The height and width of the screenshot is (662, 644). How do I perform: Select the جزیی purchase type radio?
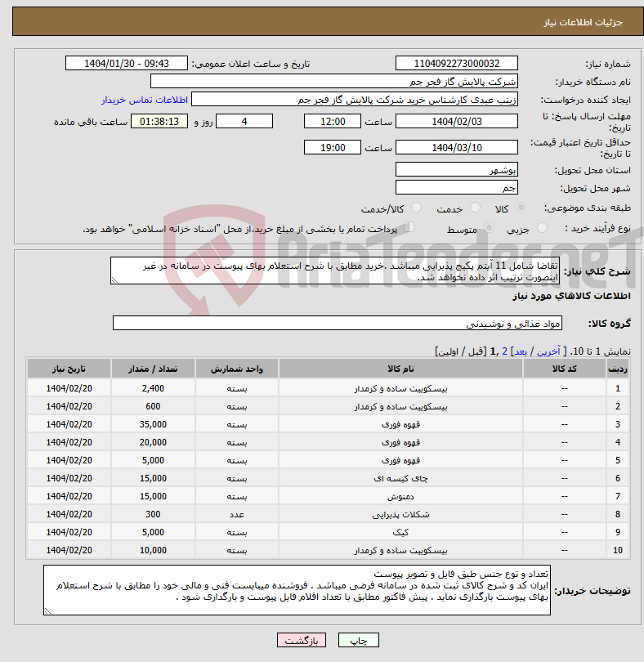tap(542, 228)
